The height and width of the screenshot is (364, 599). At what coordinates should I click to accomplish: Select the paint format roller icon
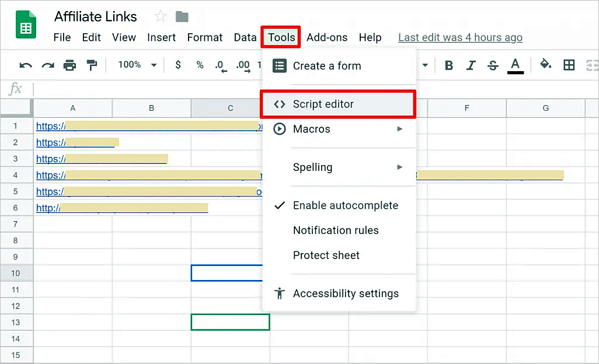[92, 65]
